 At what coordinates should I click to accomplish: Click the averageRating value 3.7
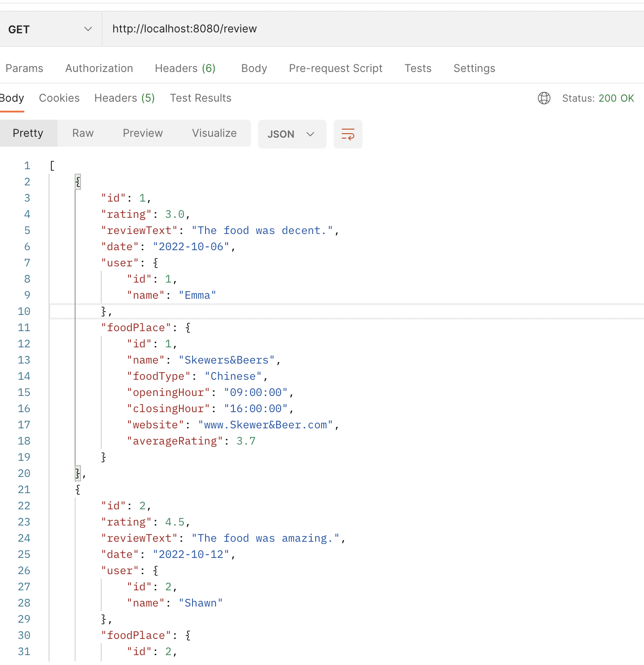[x=246, y=441]
